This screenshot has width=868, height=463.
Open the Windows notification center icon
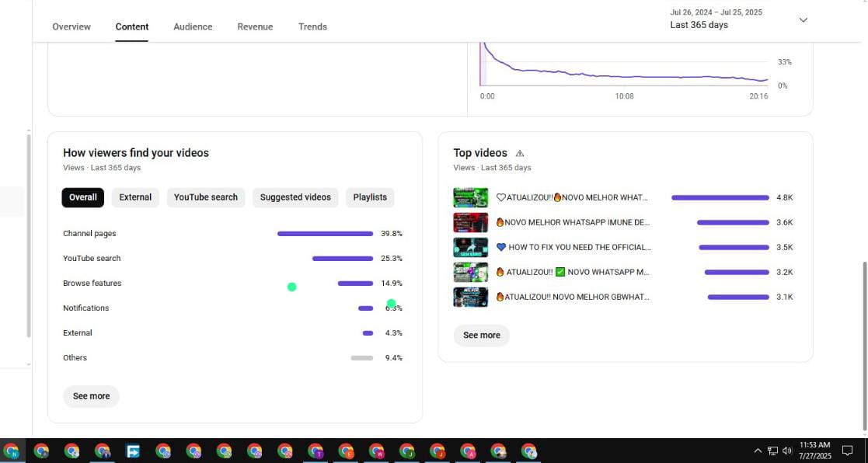[x=847, y=451]
